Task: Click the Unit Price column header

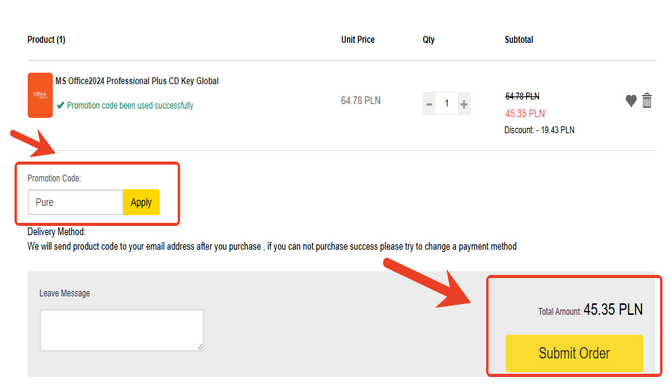Action: pyautogui.click(x=358, y=40)
